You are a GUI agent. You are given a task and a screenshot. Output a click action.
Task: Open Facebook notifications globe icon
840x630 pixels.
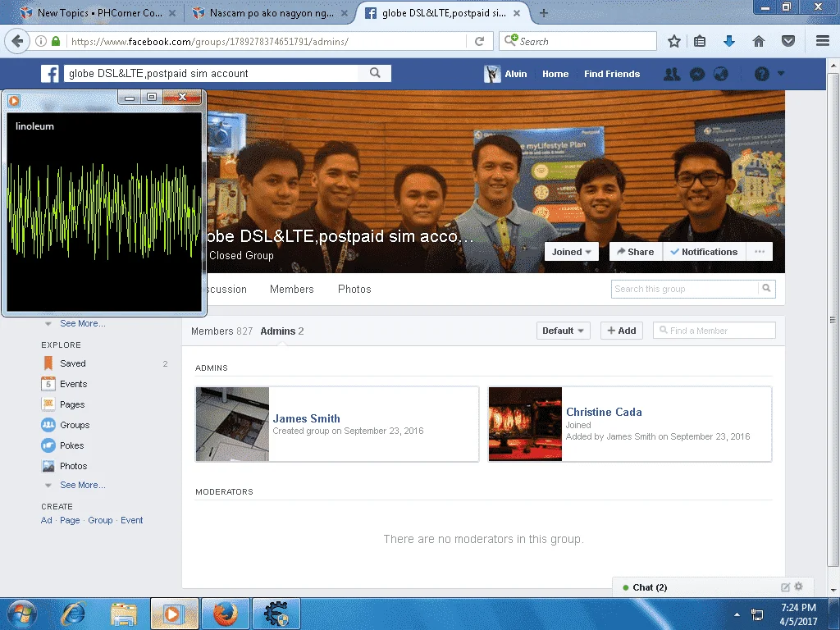[721, 74]
